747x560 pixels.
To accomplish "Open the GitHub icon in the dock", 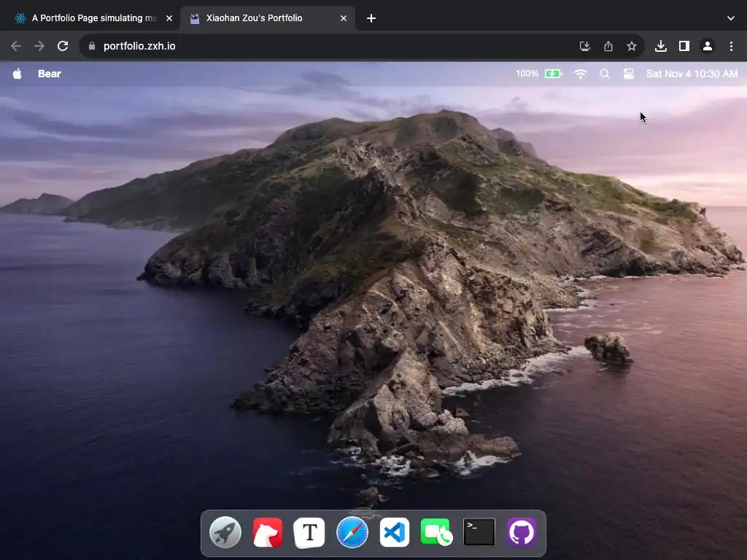I will [521, 532].
